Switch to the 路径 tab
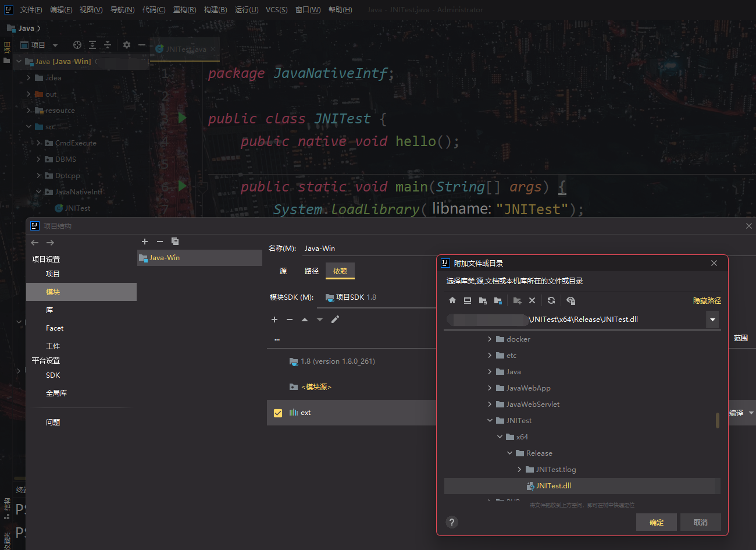Screen dimensions: 756x550 (x=312, y=271)
